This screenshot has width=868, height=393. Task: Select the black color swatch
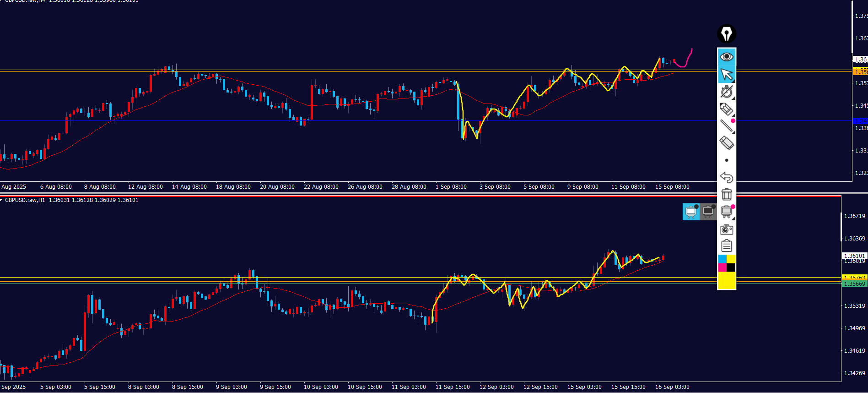coord(731,267)
